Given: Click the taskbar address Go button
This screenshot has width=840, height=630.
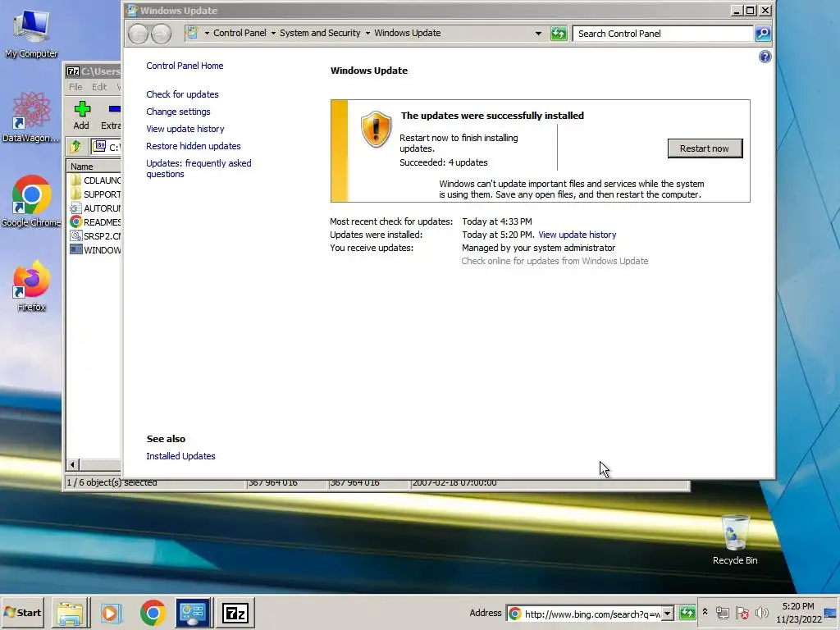Looking at the screenshot, I should pyautogui.click(x=687, y=613).
